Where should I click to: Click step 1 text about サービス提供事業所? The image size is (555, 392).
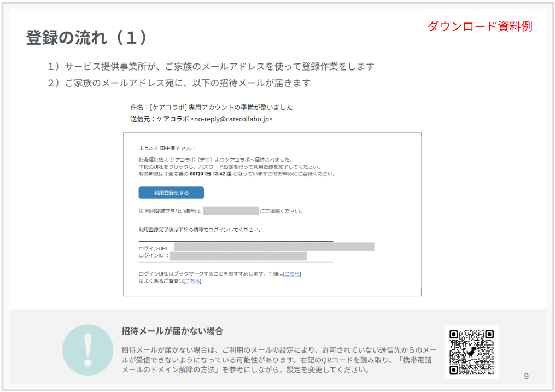[211, 67]
